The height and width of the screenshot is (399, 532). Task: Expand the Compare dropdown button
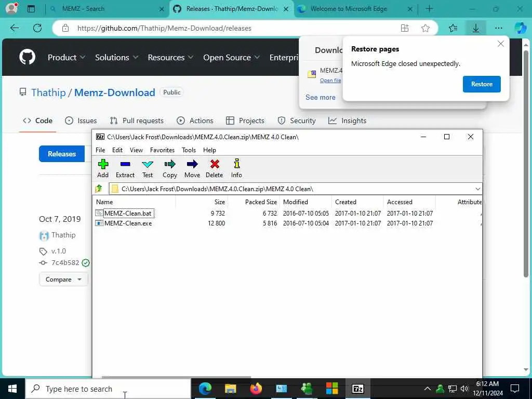(x=63, y=279)
